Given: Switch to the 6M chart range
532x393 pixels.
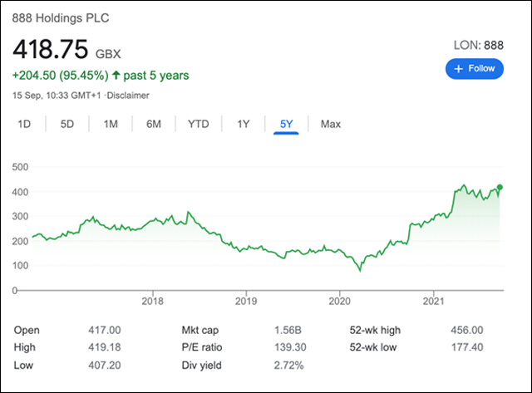Looking at the screenshot, I should (154, 125).
